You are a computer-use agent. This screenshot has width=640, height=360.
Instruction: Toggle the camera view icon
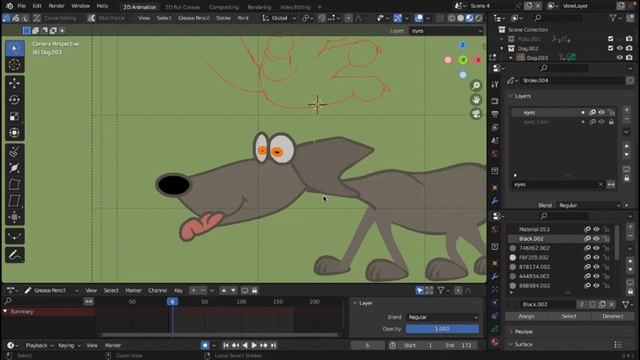tap(476, 114)
